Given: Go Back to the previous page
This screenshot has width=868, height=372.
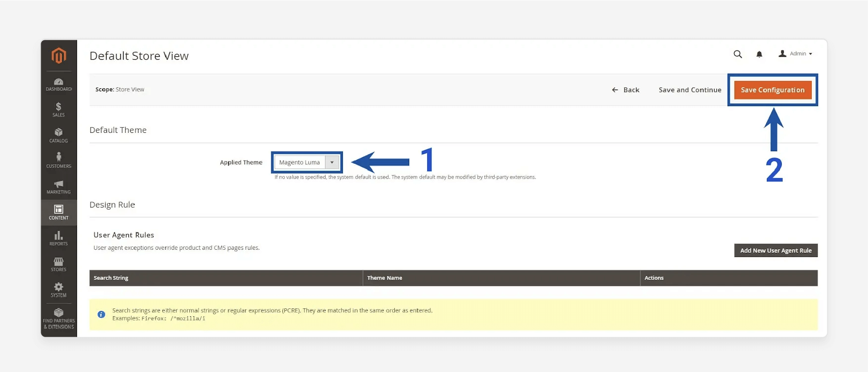Looking at the screenshot, I should coord(626,90).
